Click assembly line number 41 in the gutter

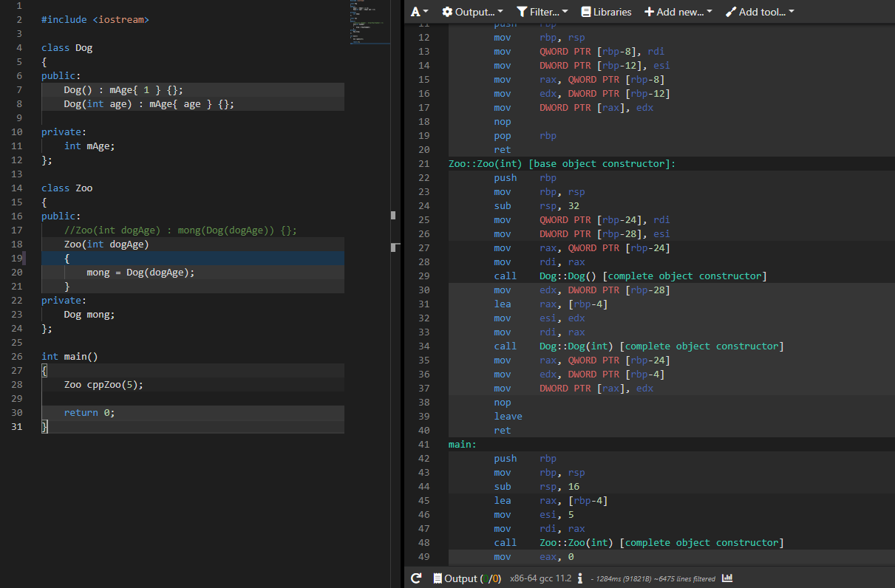[x=423, y=445]
